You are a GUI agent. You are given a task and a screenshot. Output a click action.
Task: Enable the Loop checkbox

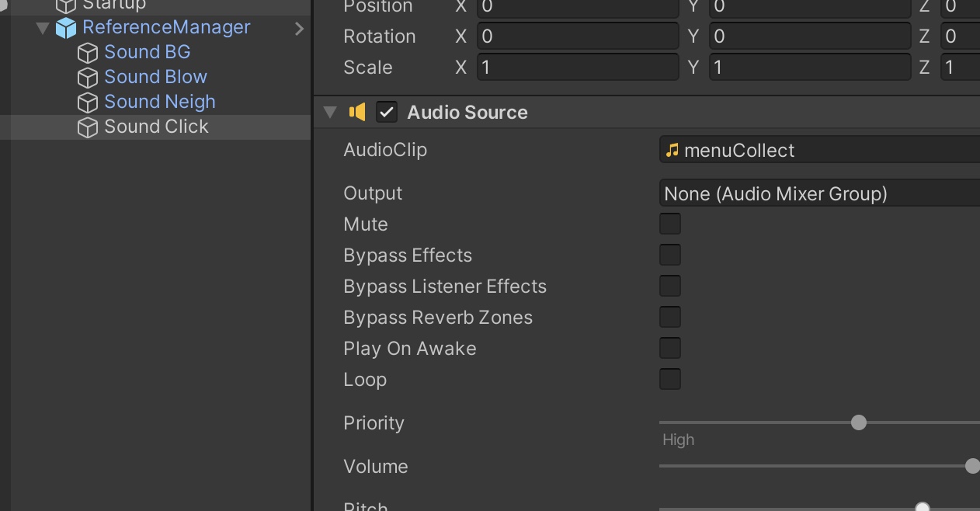pyautogui.click(x=669, y=379)
